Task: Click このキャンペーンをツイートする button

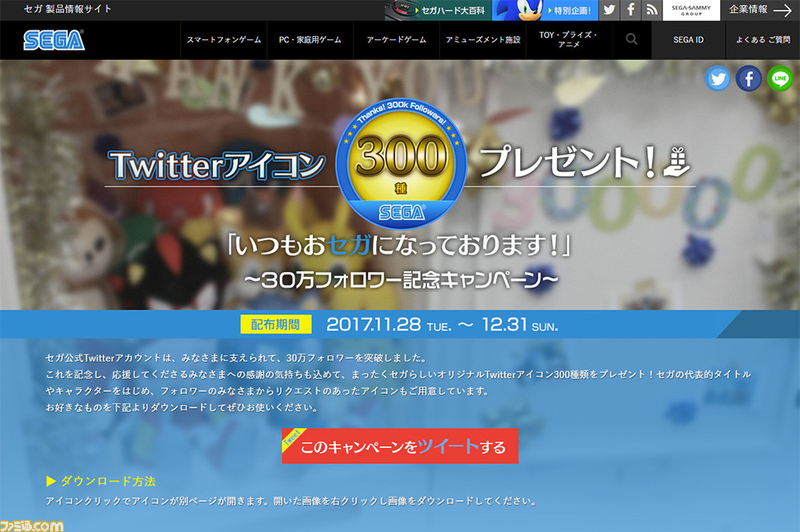Action: (400, 446)
